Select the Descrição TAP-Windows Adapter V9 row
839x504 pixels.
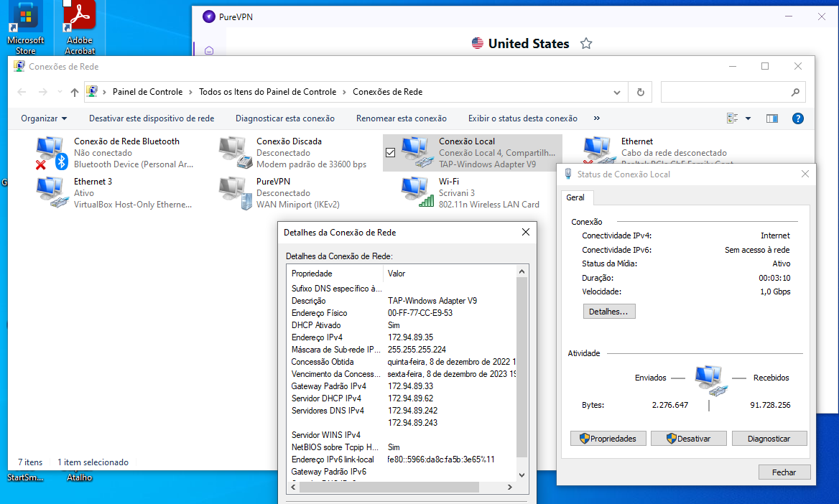pyautogui.click(x=402, y=301)
